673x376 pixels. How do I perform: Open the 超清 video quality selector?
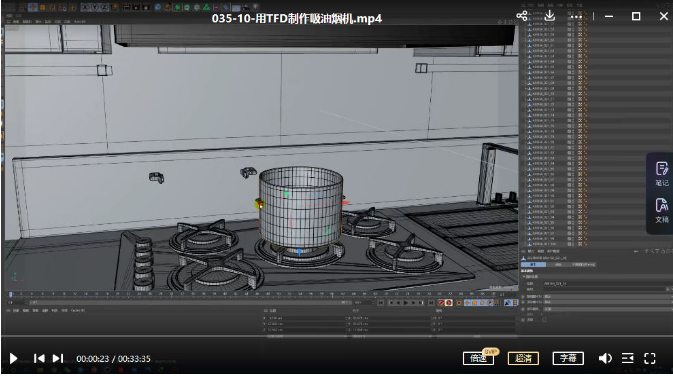point(523,358)
